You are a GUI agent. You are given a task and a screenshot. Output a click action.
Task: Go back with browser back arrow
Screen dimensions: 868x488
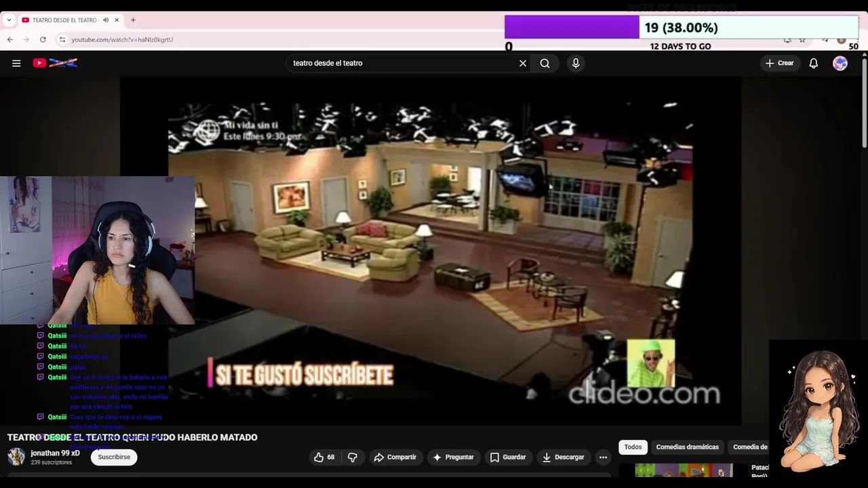10,39
